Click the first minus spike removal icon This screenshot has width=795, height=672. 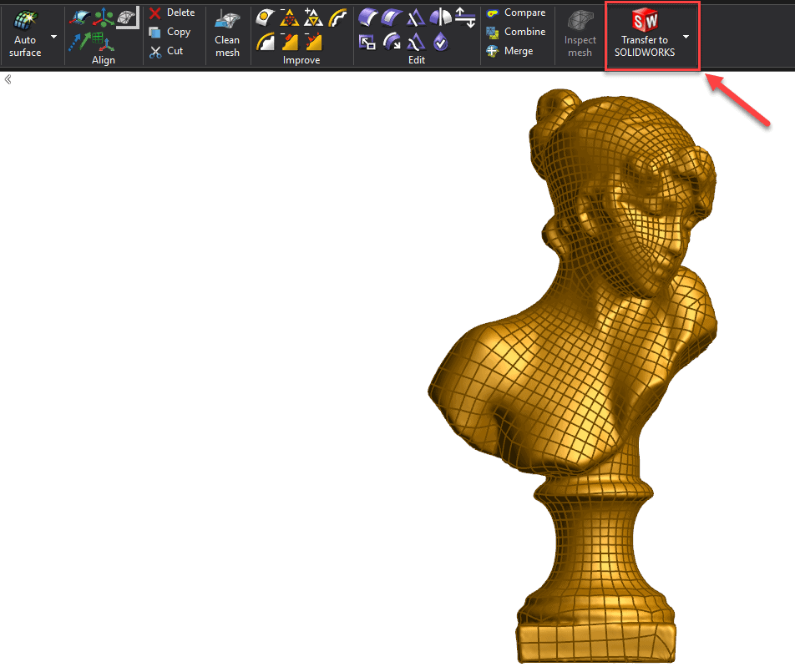coord(290,42)
